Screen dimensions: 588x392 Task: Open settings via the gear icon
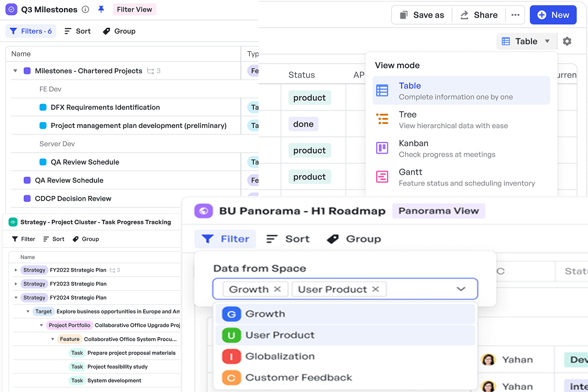pyautogui.click(x=567, y=41)
